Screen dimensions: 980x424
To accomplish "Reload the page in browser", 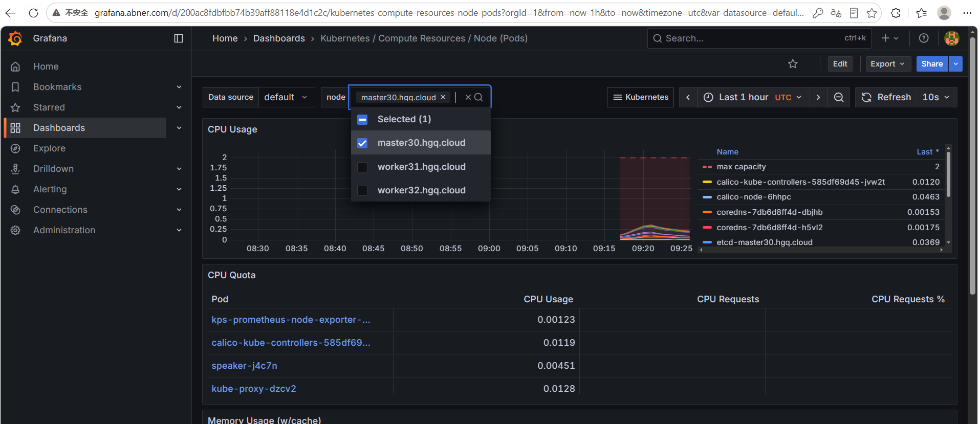I will pos(33,13).
